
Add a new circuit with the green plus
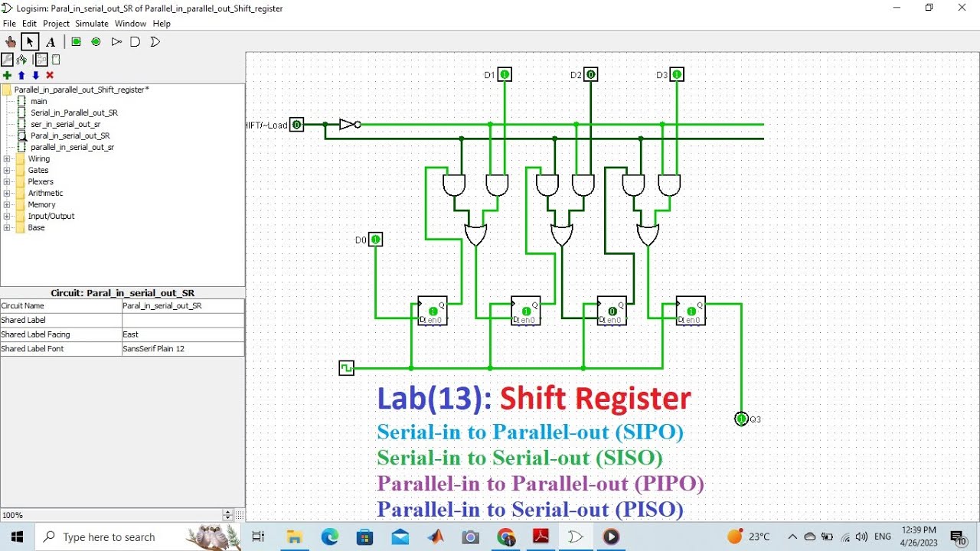click(7, 75)
